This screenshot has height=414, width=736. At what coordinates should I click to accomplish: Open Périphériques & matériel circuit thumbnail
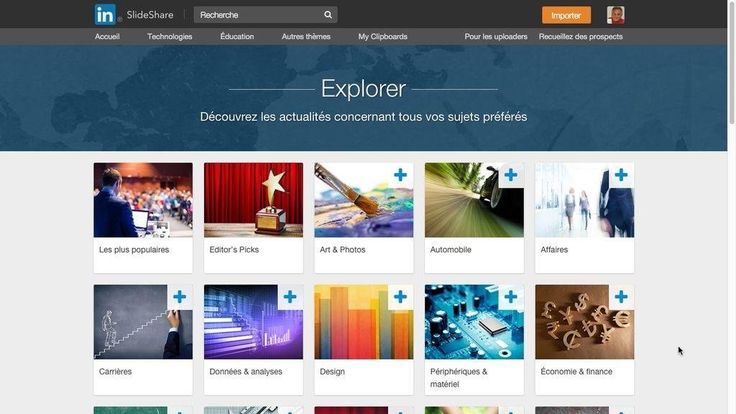(x=474, y=322)
